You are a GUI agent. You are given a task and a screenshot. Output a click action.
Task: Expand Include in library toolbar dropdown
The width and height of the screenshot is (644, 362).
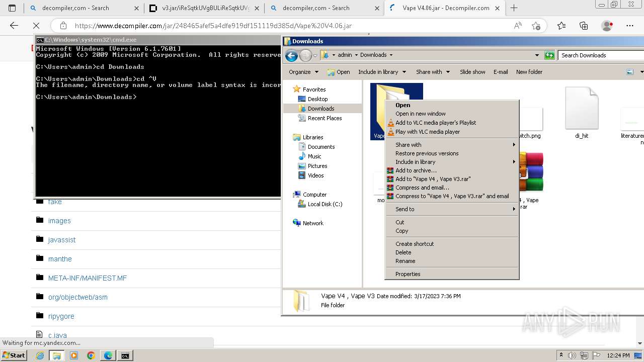coord(382,72)
